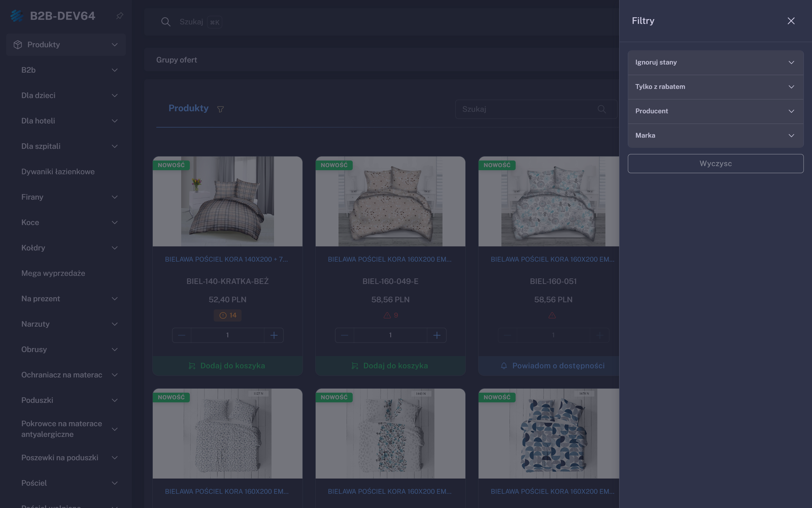The image size is (812, 508).
Task: Open BIEL-140-KRATKA-BEŻ product image
Action: point(228,201)
